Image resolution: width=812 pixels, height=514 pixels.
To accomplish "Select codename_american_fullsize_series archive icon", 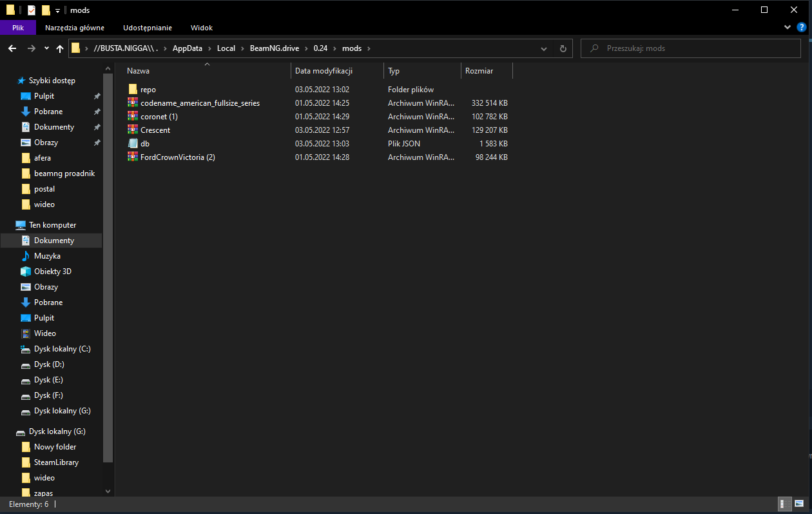I will click(133, 103).
